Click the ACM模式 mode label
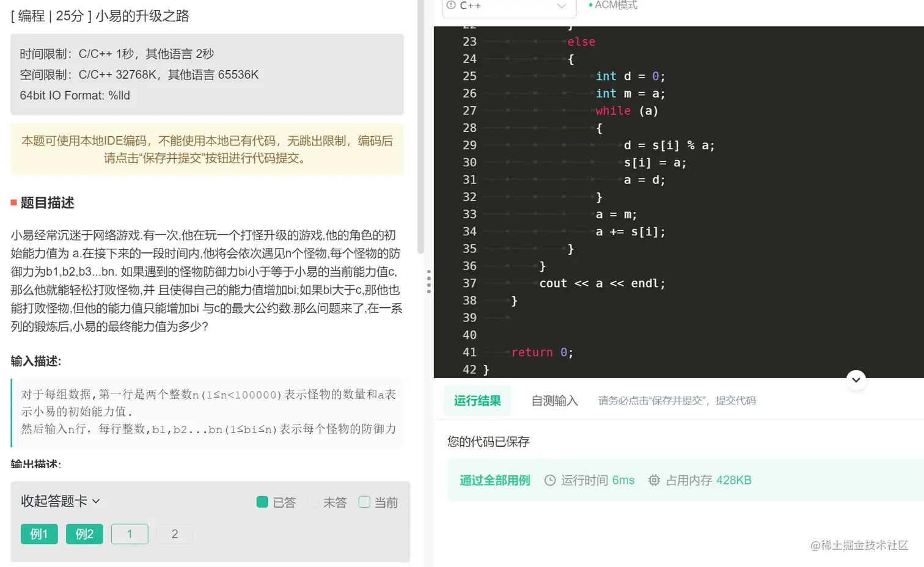 click(x=616, y=5)
